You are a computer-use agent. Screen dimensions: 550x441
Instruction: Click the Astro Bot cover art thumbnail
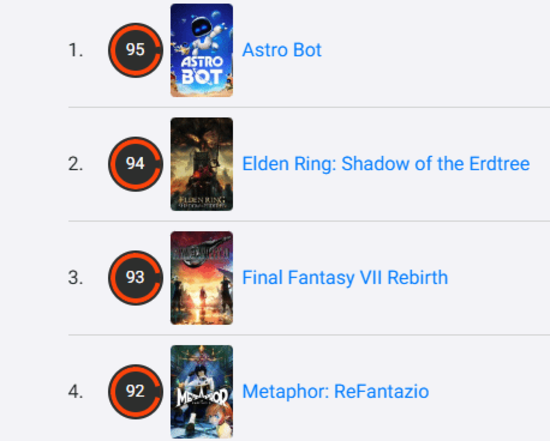click(202, 50)
